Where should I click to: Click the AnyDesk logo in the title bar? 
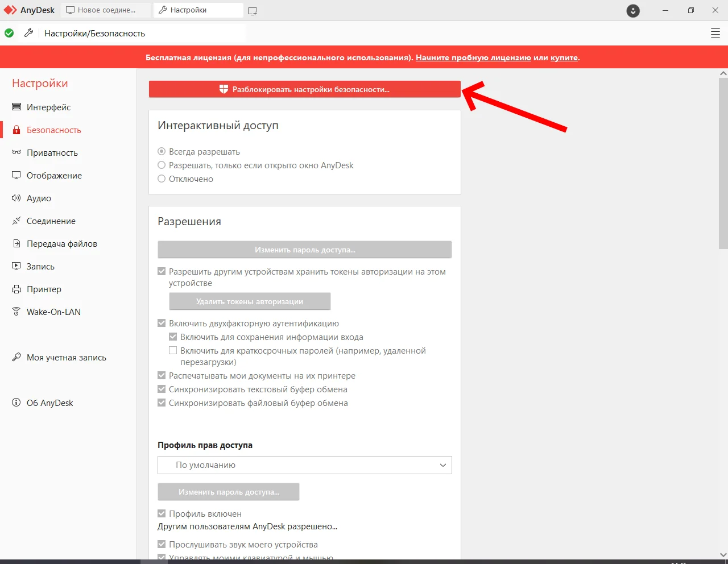coord(10,10)
